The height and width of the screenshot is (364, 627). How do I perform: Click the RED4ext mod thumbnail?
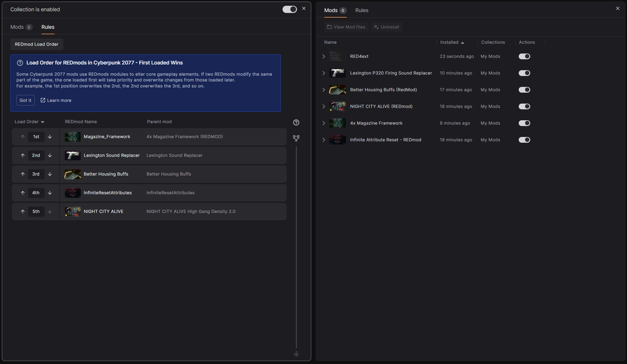[338, 56]
